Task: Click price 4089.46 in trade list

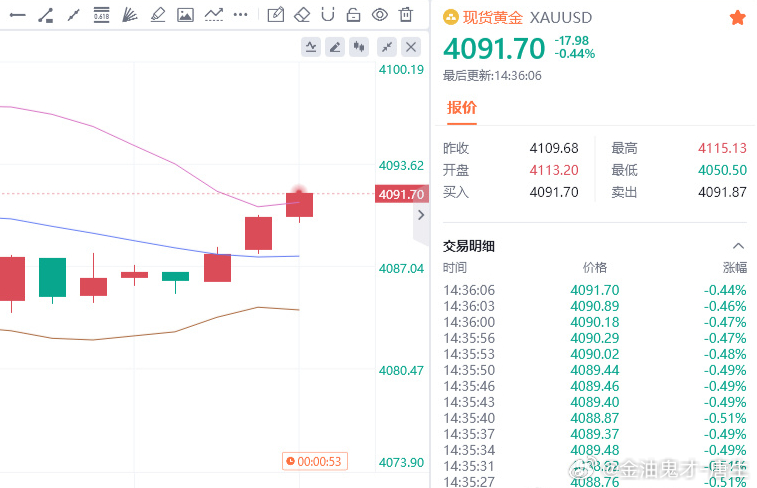Action: point(594,386)
